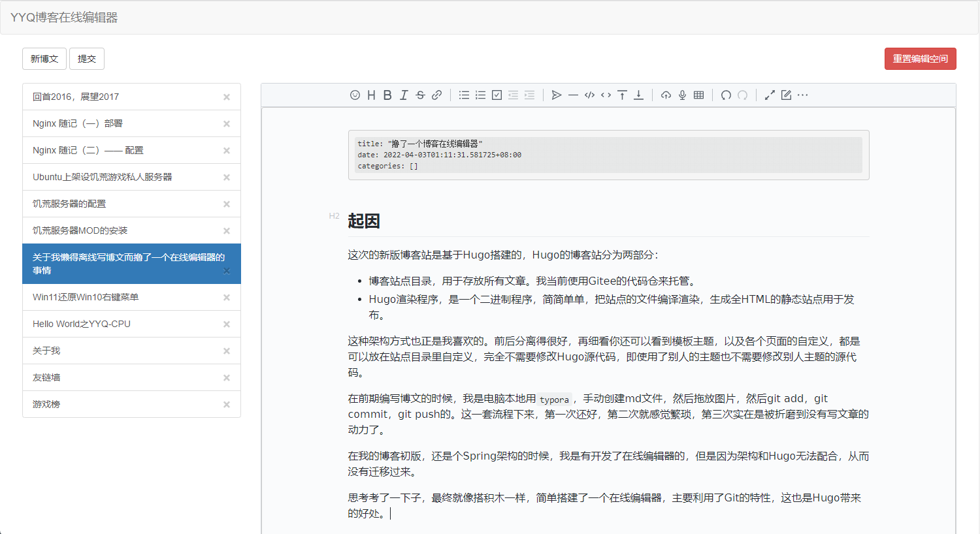This screenshot has height=534, width=980.
Task: Toggle italic text formatting
Action: (x=404, y=95)
